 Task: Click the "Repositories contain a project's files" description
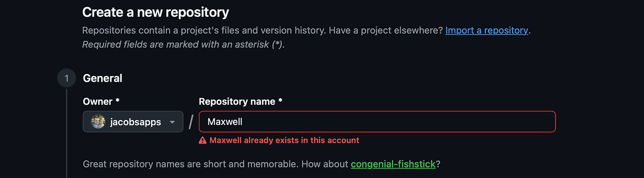[x=263, y=30]
